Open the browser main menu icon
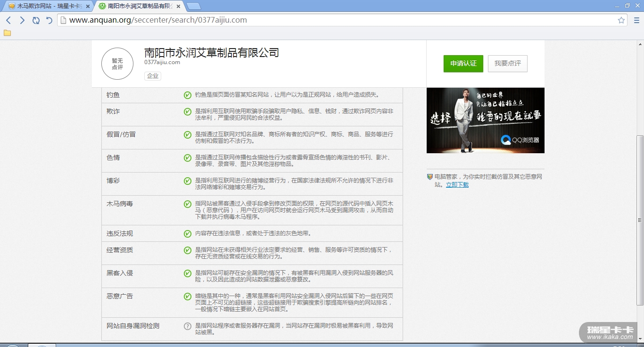This screenshot has height=347, width=644. point(636,20)
